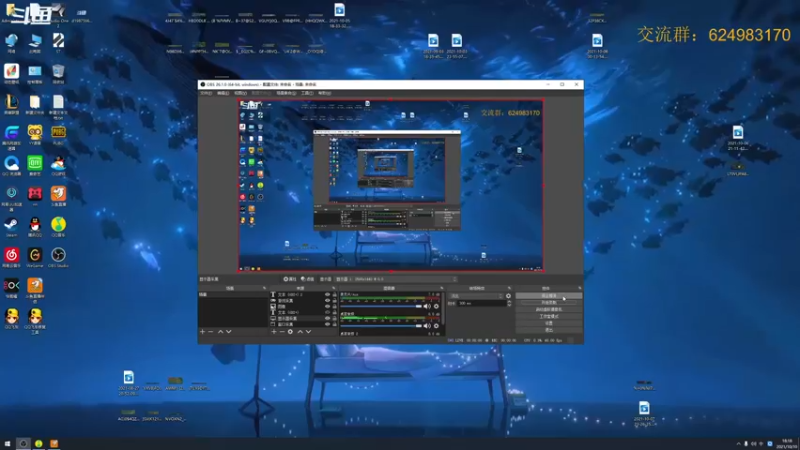Click the Audio Mixer vertical scrollbar

[x=443, y=309]
